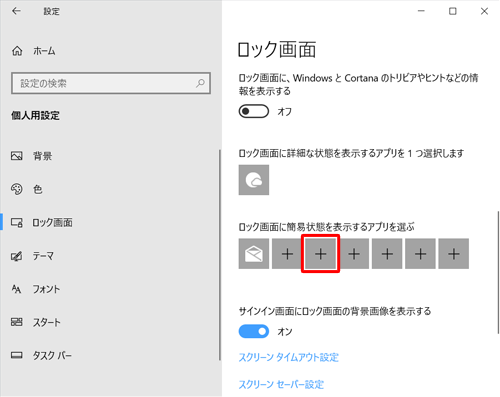
Task: Click the スタート tiles icon
Action: [x=17, y=322]
